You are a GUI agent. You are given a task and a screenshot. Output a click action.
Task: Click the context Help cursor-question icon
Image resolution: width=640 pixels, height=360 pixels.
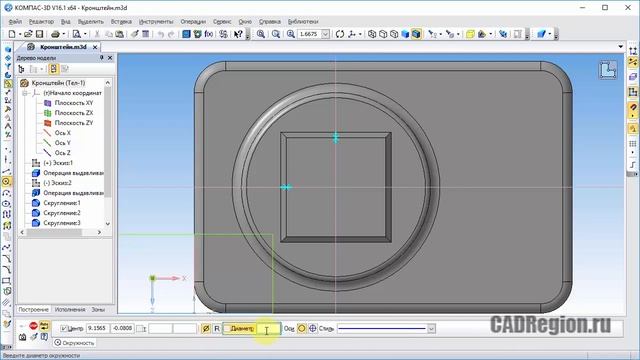click(x=238, y=34)
